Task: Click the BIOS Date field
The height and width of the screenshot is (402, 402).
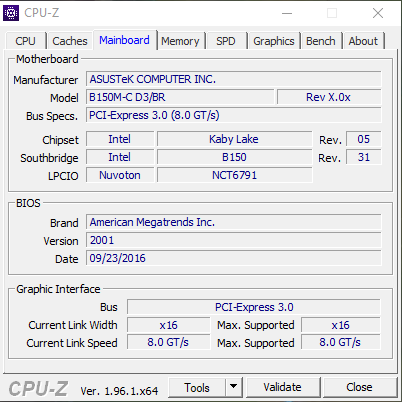Action: [x=234, y=258]
